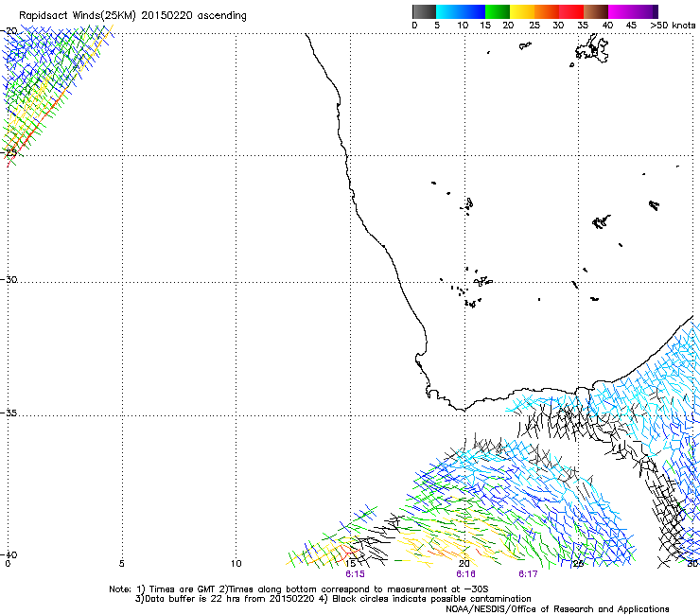Click the '-40' latitude axis label
This screenshot has height=615, width=700.
9,554
